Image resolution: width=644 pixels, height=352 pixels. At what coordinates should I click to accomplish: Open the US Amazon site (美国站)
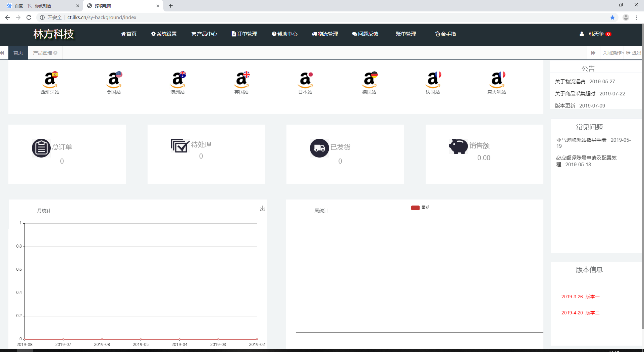(x=114, y=83)
